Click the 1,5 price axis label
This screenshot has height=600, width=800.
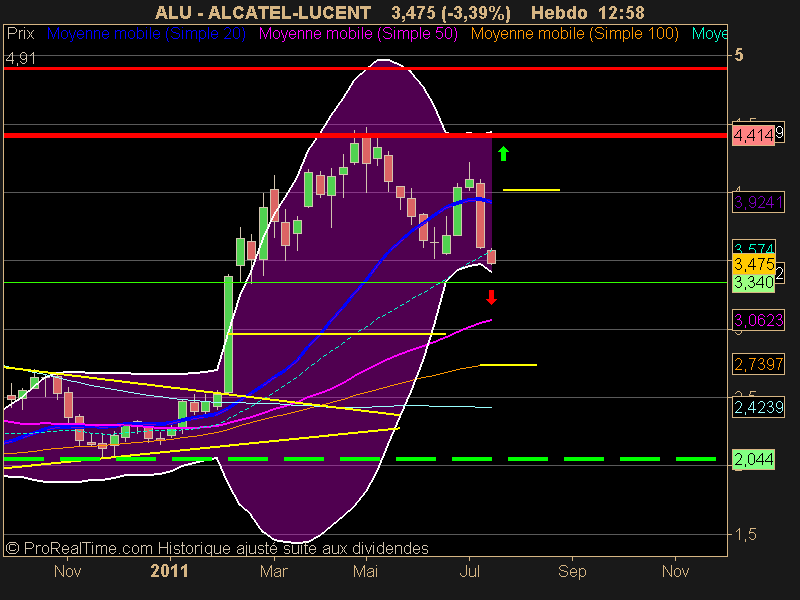(746, 535)
